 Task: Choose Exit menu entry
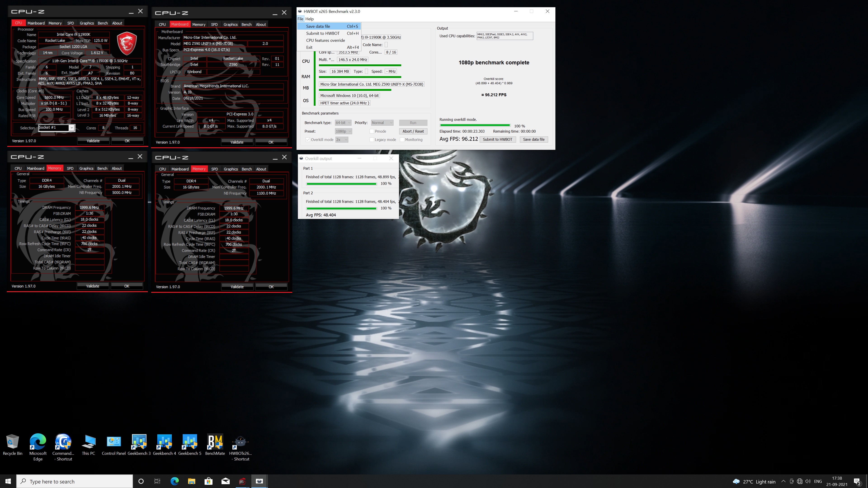pyautogui.click(x=329, y=47)
